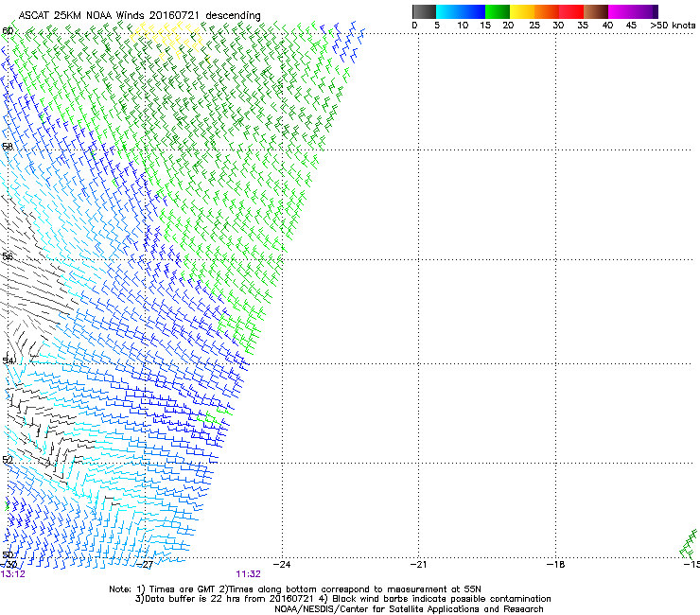This screenshot has height=615, width=700.
Task: Click the red 30-35 knots legend segment
Action: click(x=571, y=11)
